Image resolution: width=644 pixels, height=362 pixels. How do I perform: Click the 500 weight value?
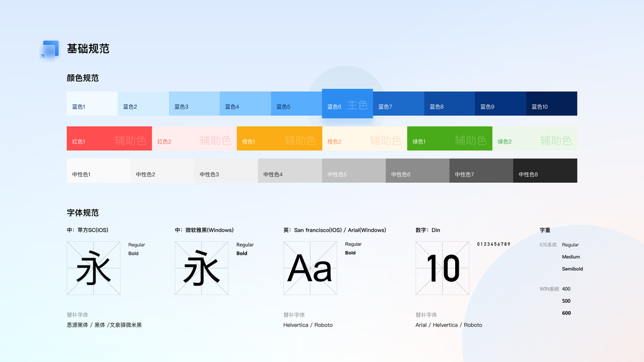(x=566, y=301)
